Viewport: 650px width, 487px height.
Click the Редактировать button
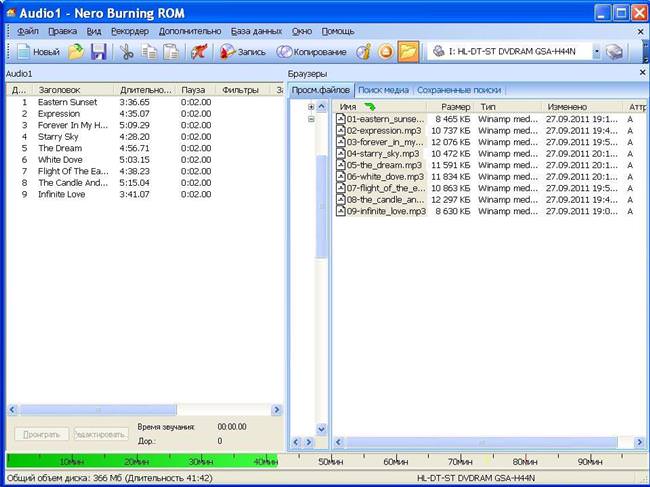(100, 434)
